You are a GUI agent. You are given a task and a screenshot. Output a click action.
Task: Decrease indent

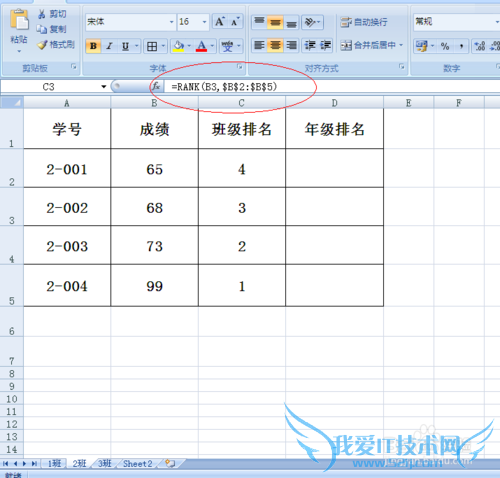310,45
